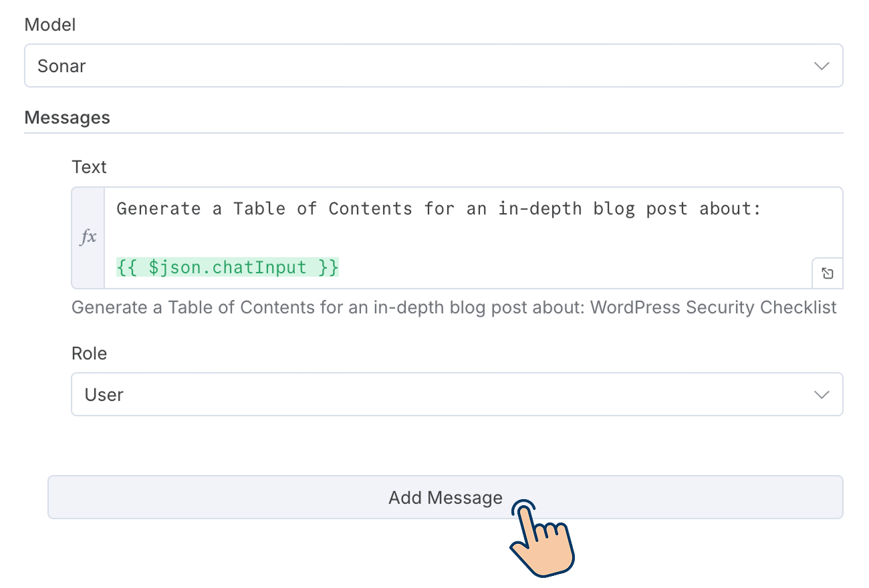Click the word "Generate" in the Text editor

click(158, 208)
